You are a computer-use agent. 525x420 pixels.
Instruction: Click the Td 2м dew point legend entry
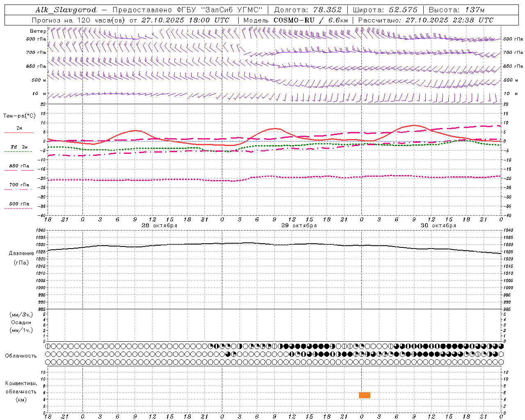[19, 147]
